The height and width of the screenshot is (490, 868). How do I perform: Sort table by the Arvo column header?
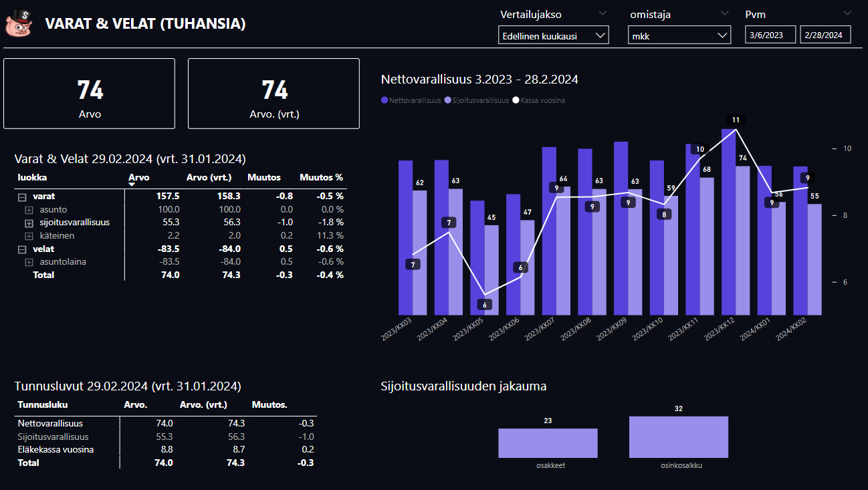[138, 178]
